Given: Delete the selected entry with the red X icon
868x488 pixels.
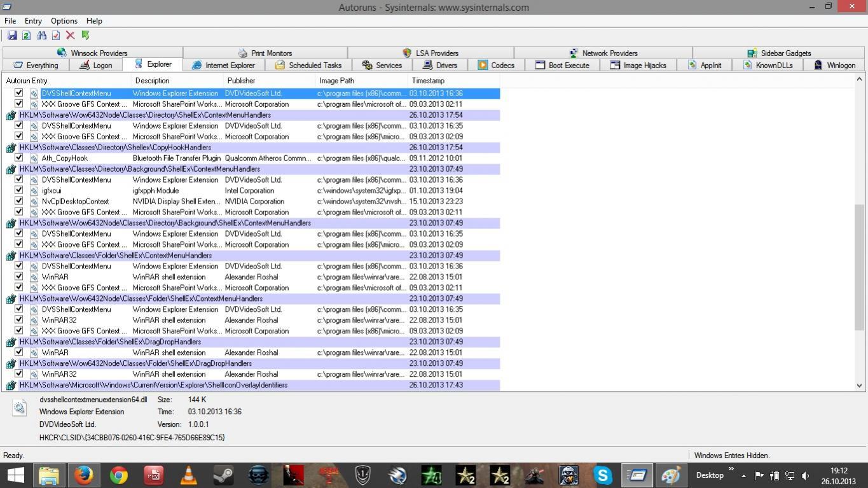Looking at the screenshot, I should click(x=71, y=36).
